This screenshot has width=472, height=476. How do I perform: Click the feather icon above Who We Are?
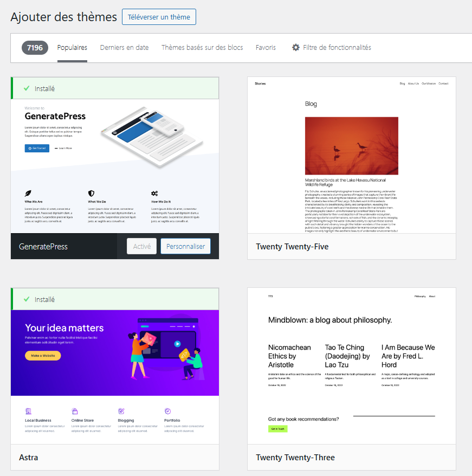(x=28, y=194)
